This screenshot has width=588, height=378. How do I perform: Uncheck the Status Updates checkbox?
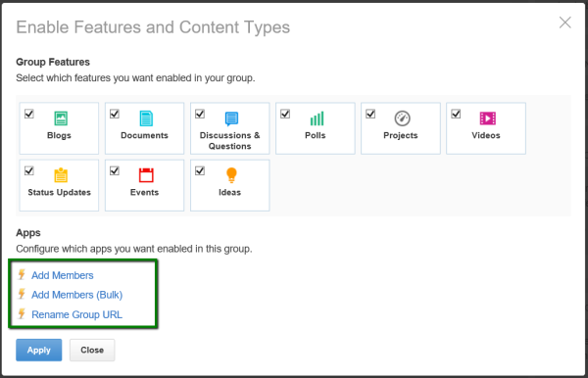(29, 170)
